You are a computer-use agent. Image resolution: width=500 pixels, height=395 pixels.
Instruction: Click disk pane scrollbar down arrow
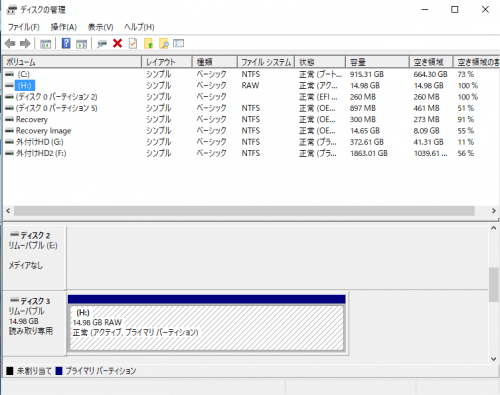click(x=494, y=359)
